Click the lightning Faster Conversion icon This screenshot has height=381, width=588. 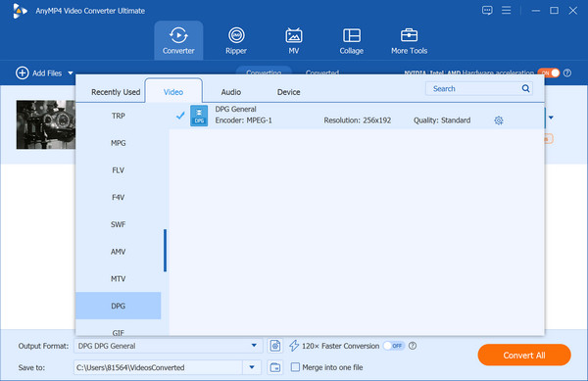tap(294, 346)
